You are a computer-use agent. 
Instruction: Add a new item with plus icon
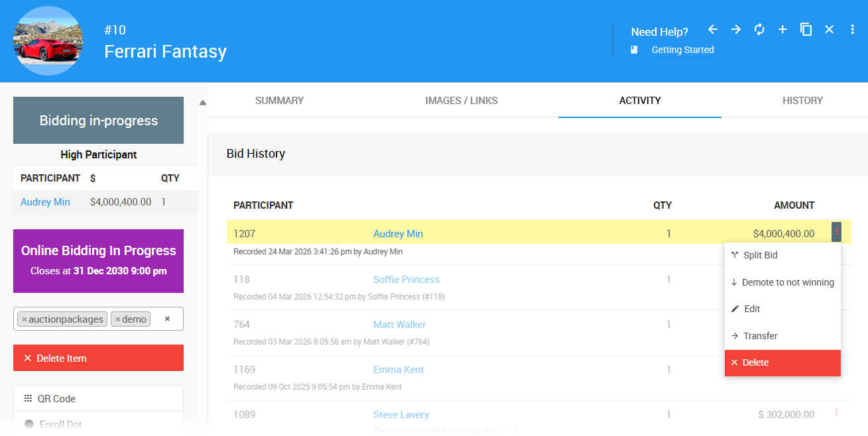(x=782, y=30)
